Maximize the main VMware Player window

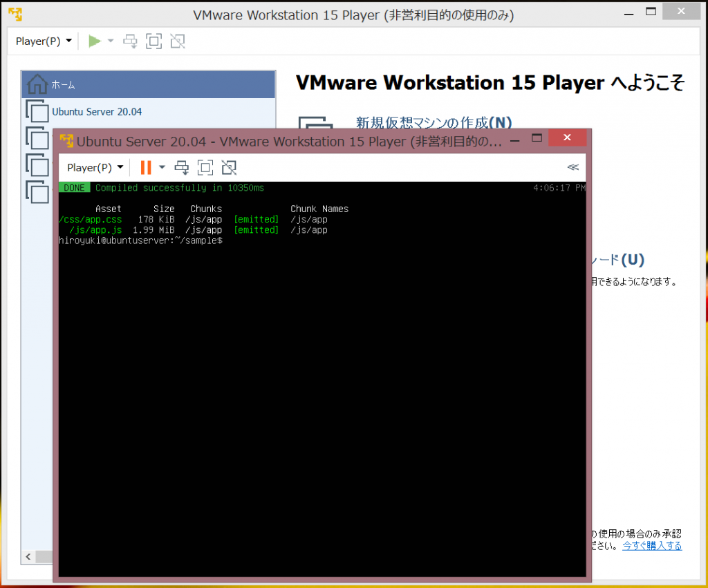coord(651,12)
